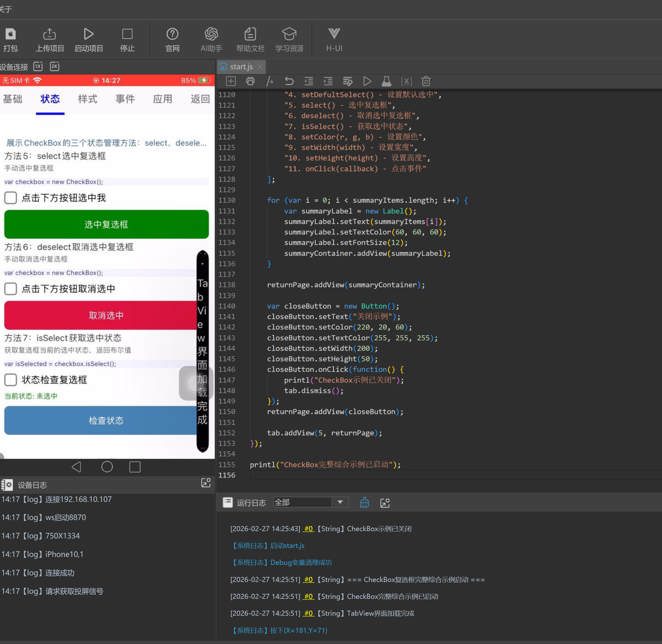662x644 pixels.
Task: Clear the run log with the broom icon
Action: [364, 503]
